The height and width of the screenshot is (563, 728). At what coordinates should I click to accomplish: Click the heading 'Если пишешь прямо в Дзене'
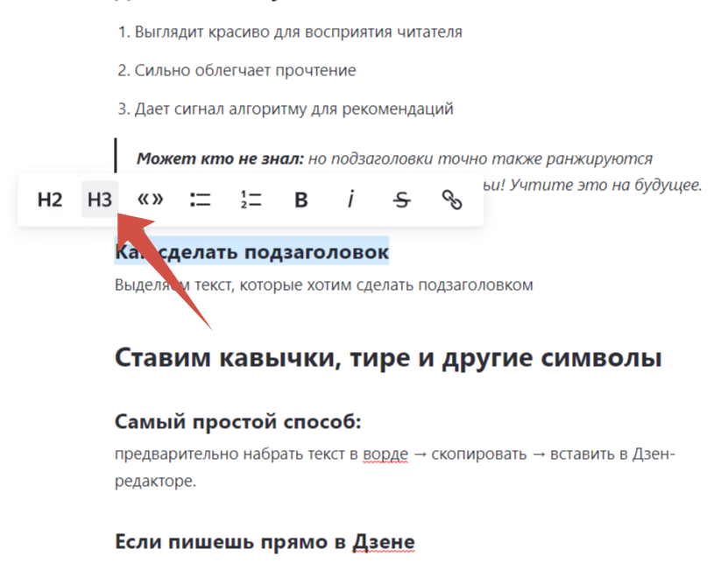[x=265, y=541]
